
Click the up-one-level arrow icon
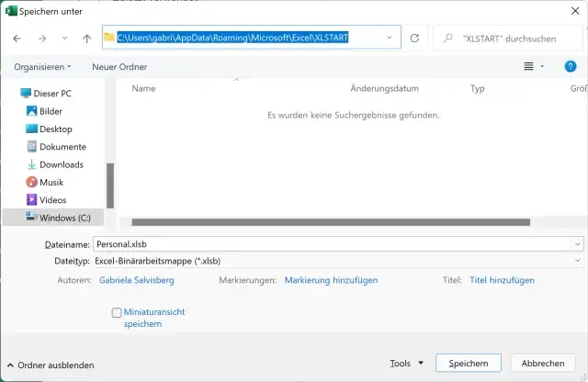click(86, 38)
